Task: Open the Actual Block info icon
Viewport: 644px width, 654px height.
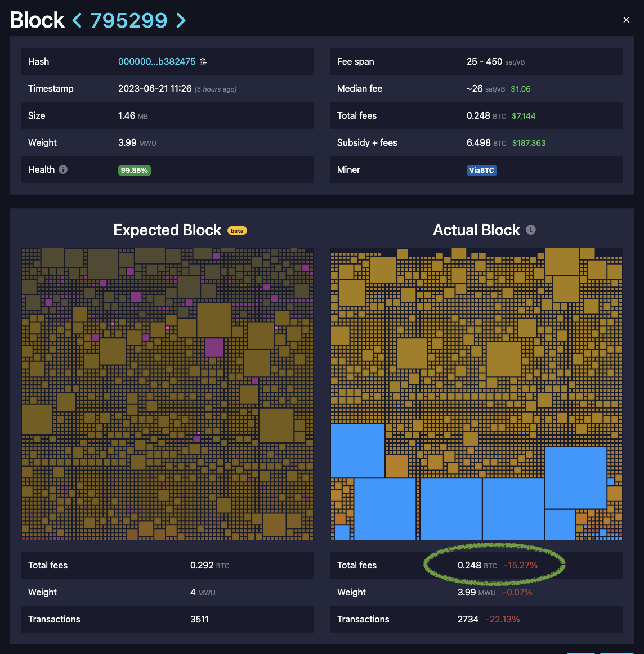Action: pyautogui.click(x=530, y=230)
